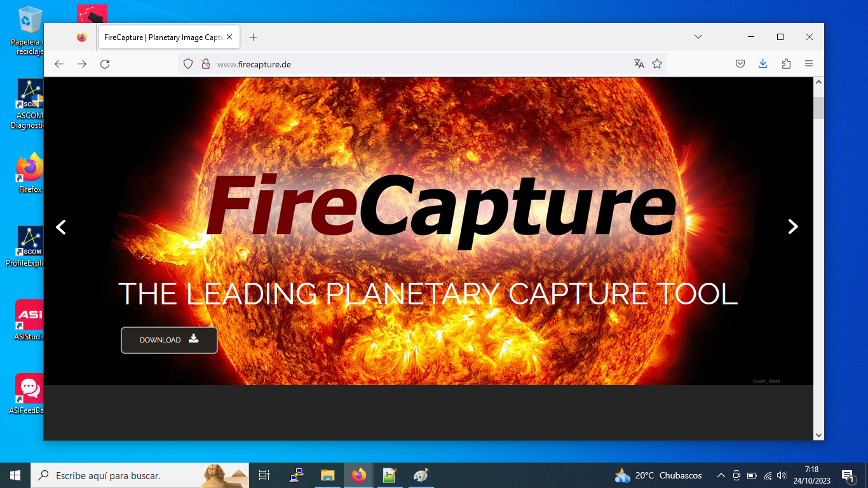The width and height of the screenshot is (868, 488).
Task: Select the ASIStudio desktop shortcut
Action: click(29, 320)
